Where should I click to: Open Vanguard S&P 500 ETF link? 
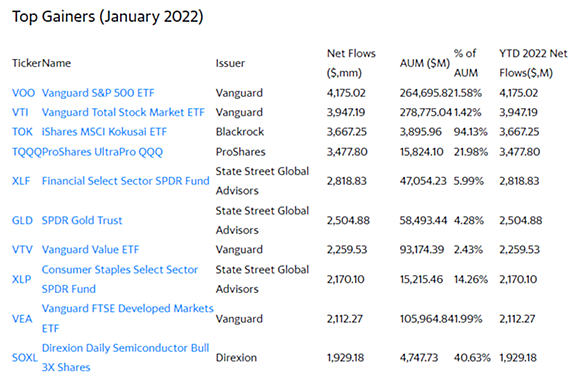click(x=98, y=93)
